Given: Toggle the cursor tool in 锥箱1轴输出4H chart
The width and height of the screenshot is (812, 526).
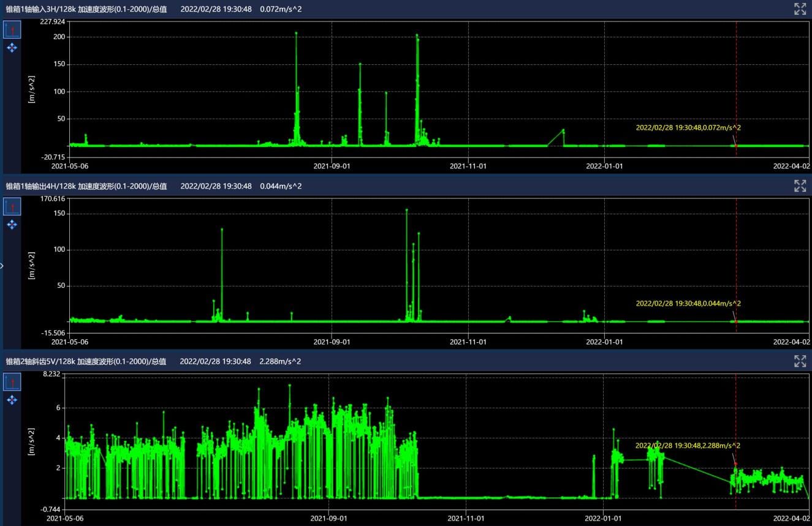Looking at the screenshot, I should [x=12, y=206].
